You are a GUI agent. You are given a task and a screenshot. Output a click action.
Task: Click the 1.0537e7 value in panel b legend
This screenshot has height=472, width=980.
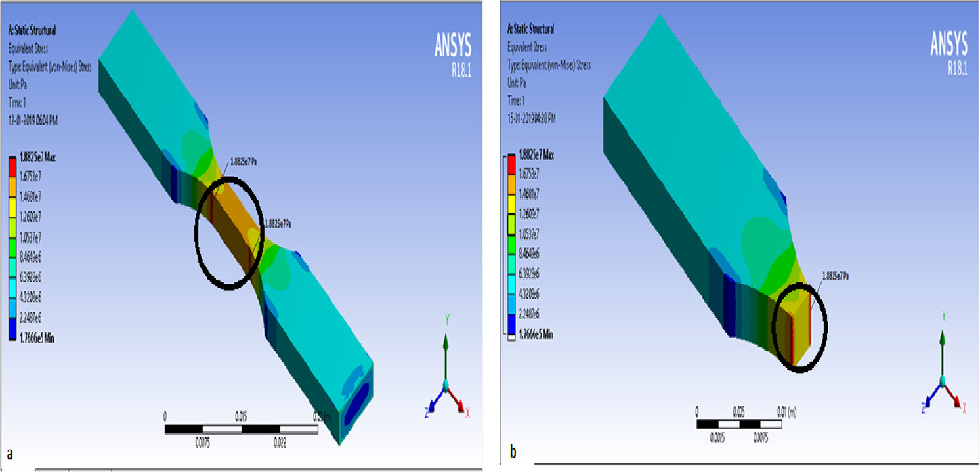[x=530, y=234]
